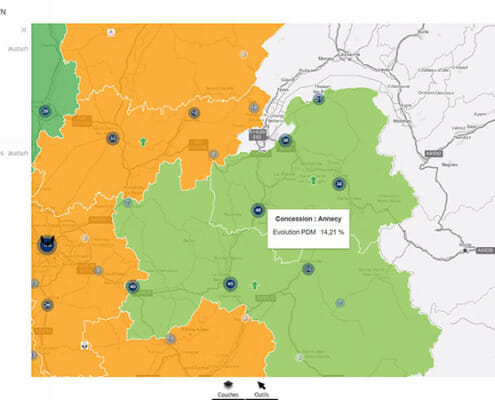Click the blue marker on the orange-green border
The height and width of the screenshot is (400, 495).
[x=133, y=286]
